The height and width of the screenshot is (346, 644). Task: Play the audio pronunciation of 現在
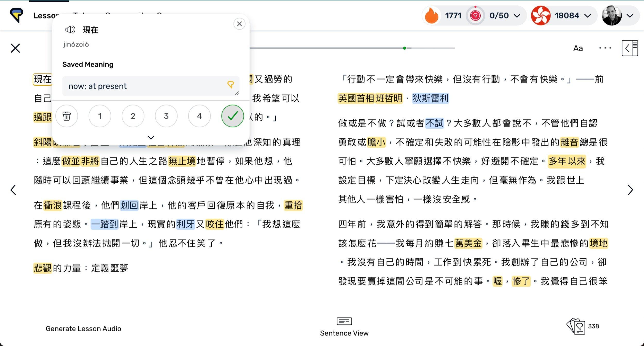pos(70,30)
